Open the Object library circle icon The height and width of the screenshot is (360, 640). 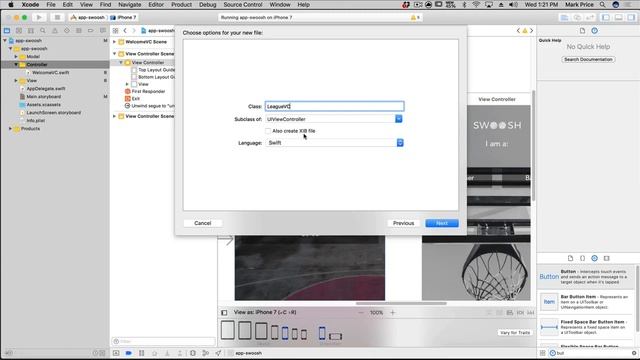(x=594, y=258)
